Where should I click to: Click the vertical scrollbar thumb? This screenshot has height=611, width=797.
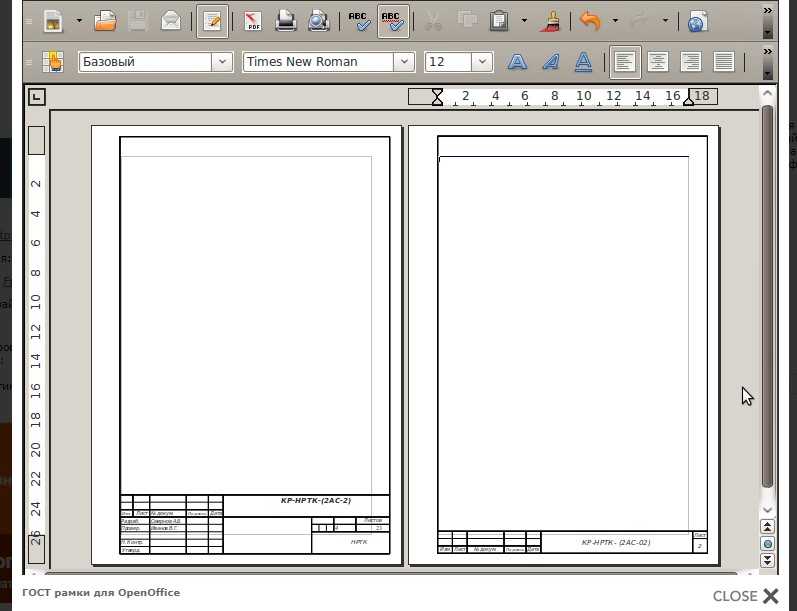coord(768,297)
